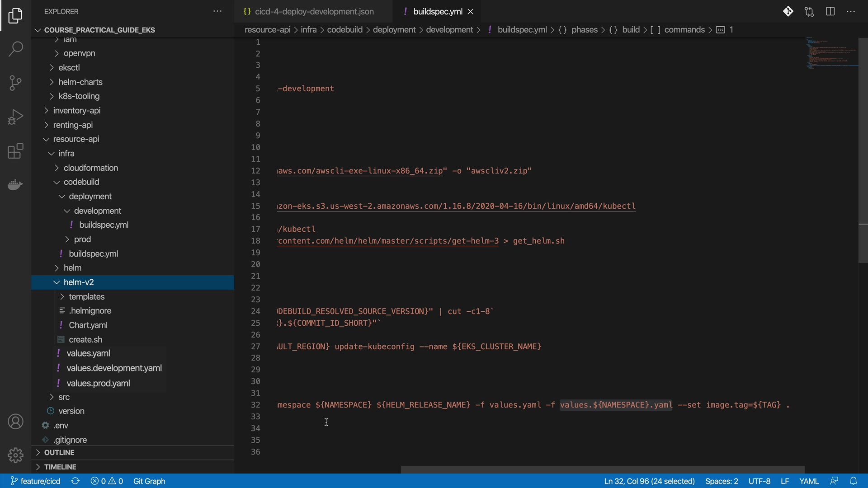Click the synchronize changes icon in status bar
Image resolution: width=868 pixels, height=488 pixels.
[75, 481]
